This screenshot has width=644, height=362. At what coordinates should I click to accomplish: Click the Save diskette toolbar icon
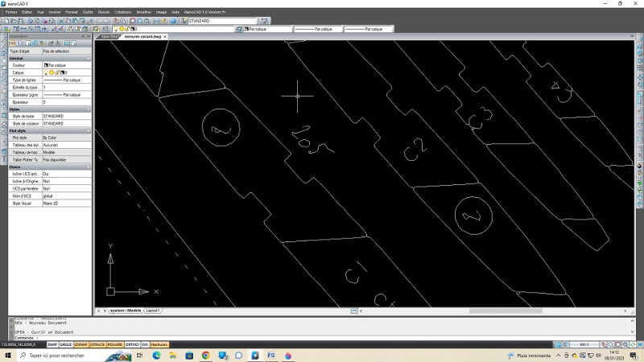[21, 21]
